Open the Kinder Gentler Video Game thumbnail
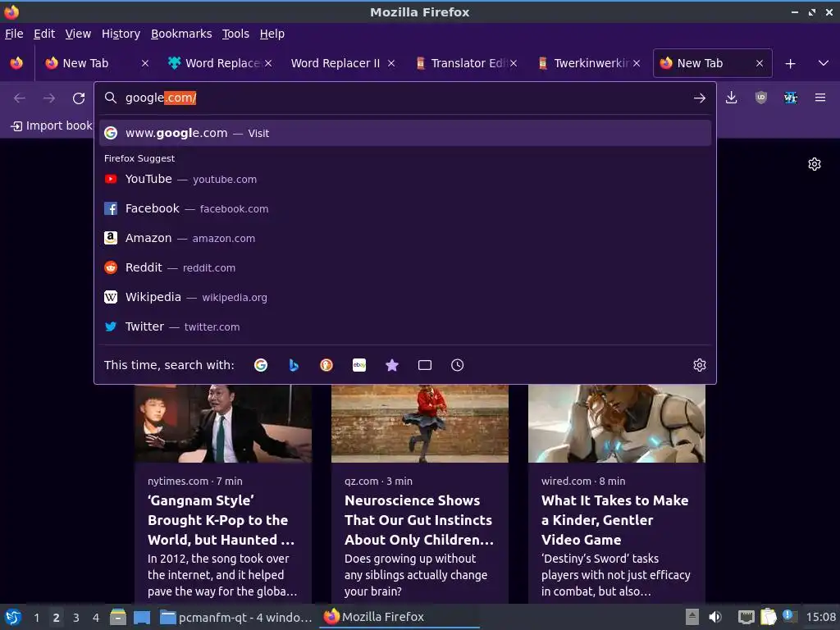This screenshot has height=630, width=840. click(x=617, y=423)
